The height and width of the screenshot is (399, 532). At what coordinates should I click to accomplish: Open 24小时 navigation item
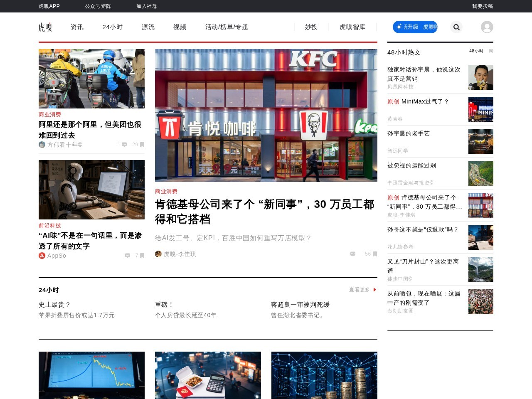click(x=113, y=27)
